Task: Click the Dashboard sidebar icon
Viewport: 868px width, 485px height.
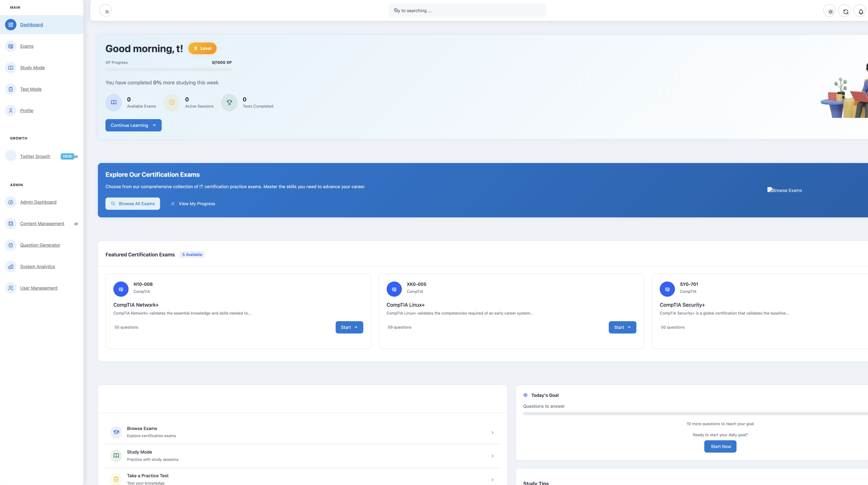Action: click(11, 25)
